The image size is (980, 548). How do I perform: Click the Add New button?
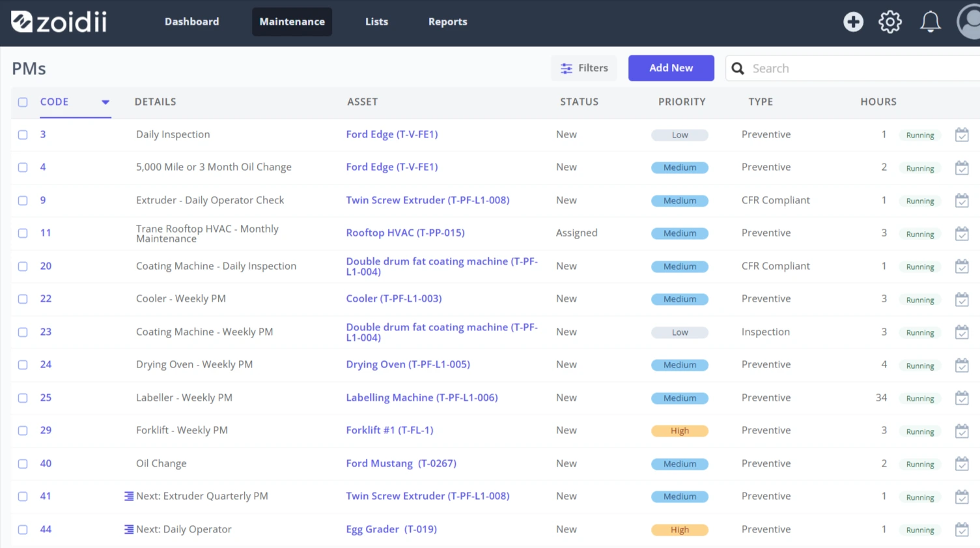point(671,68)
